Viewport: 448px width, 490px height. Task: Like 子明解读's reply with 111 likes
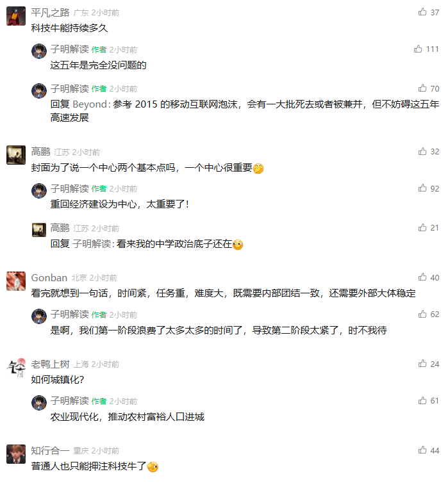[x=419, y=49]
